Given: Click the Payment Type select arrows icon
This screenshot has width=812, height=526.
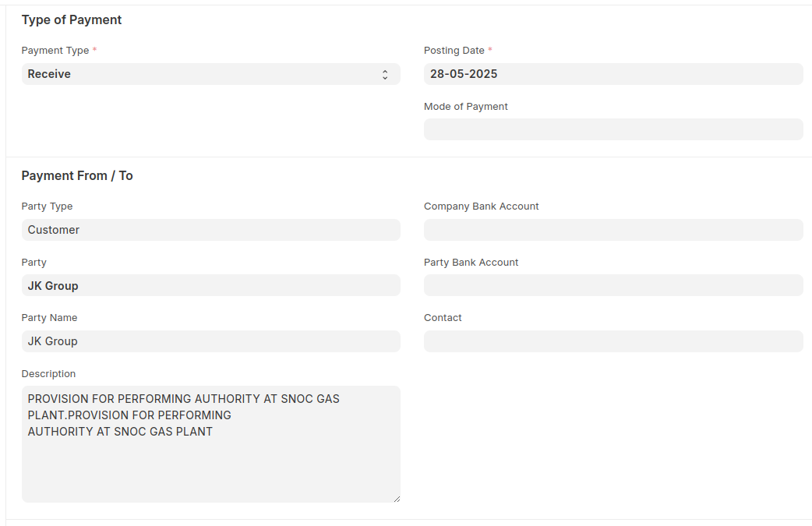Looking at the screenshot, I should click(385, 75).
